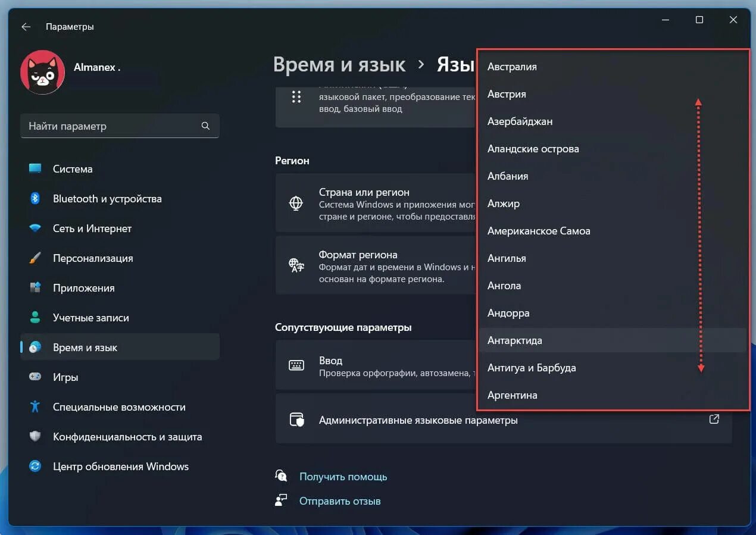Choose the highlighted Антарктида entry
This screenshot has height=535, width=756.
[x=613, y=340]
